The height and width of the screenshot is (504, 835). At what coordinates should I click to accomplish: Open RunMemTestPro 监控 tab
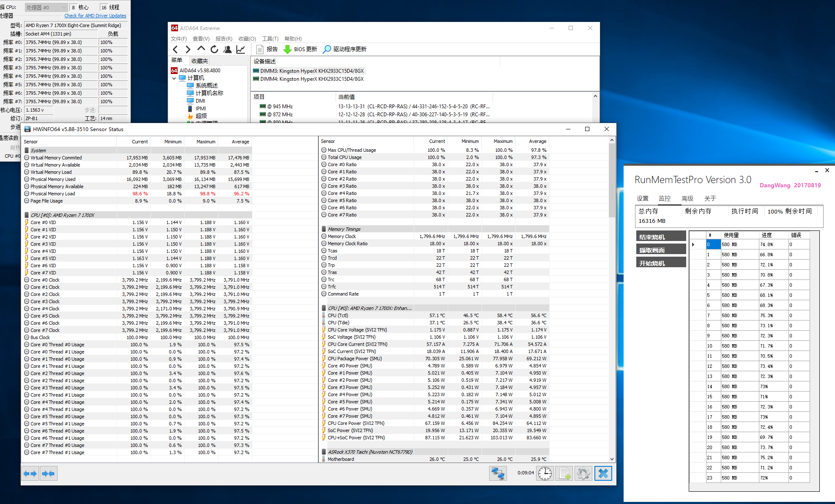[x=665, y=198]
